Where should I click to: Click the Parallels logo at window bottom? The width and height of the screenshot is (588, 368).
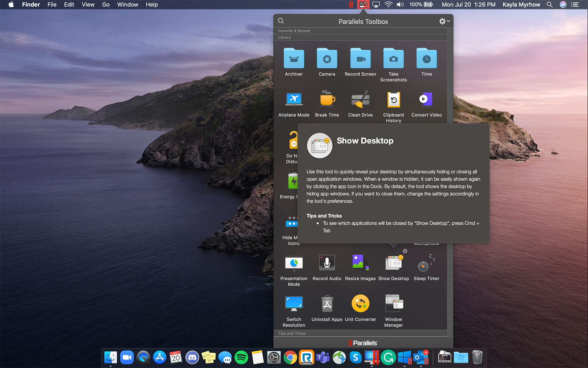click(363, 342)
